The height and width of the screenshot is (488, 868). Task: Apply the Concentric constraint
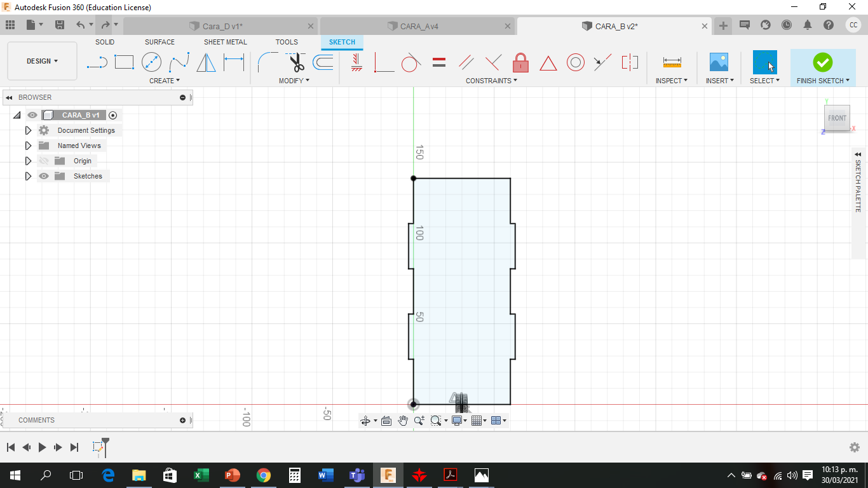click(576, 62)
